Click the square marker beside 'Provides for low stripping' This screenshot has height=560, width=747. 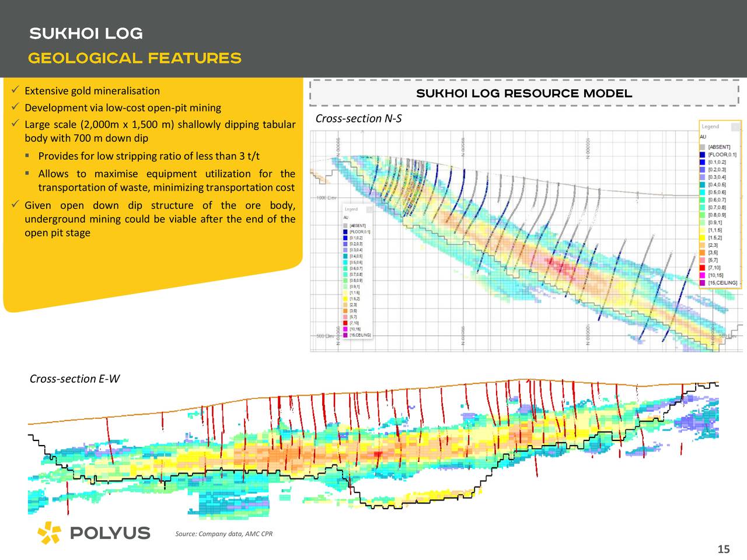click(27, 156)
